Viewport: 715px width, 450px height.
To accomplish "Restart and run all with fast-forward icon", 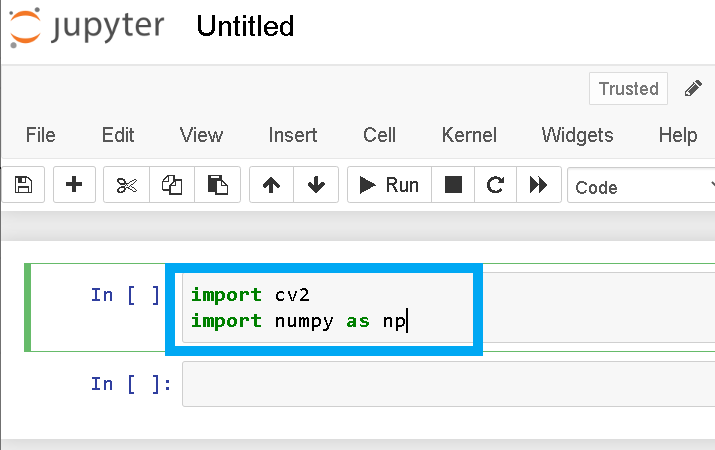I will click(539, 185).
